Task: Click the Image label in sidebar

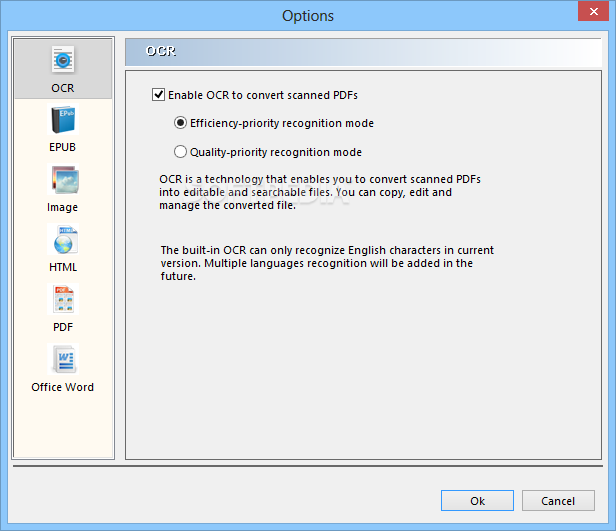Action: tap(62, 207)
